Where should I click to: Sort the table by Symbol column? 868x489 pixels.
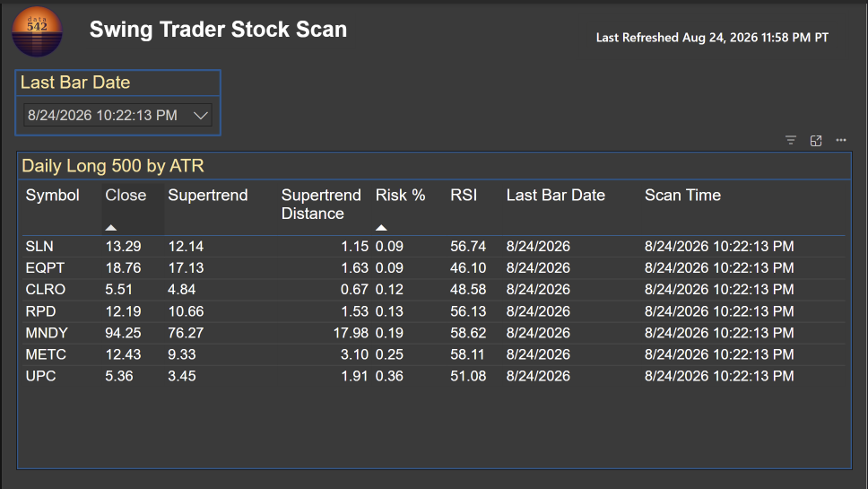[x=52, y=195]
